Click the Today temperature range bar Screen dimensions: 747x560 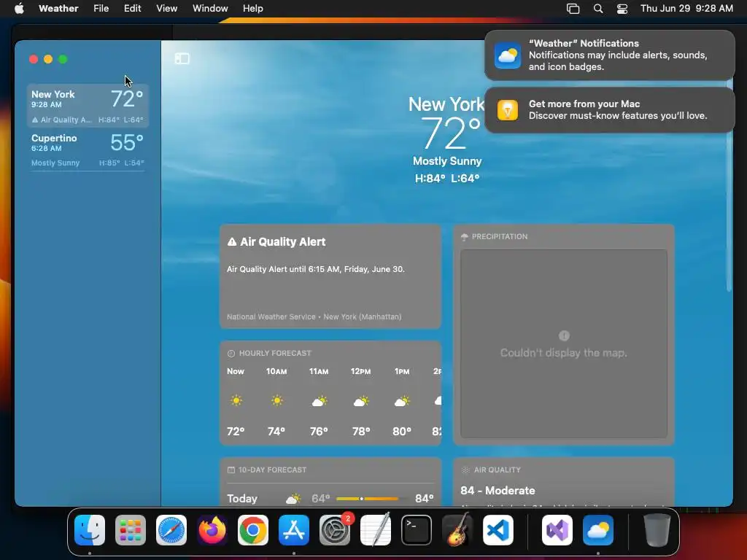pyautogui.click(x=373, y=499)
